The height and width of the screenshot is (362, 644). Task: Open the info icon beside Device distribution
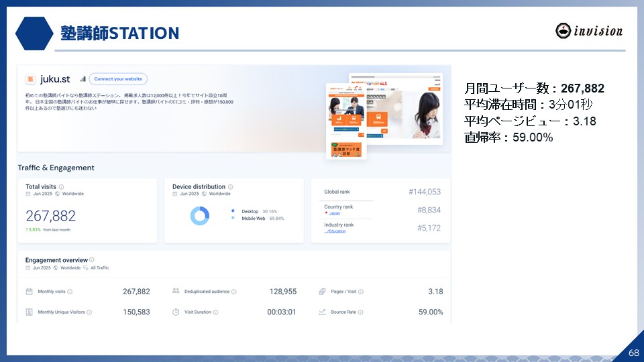pyautogui.click(x=230, y=187)
